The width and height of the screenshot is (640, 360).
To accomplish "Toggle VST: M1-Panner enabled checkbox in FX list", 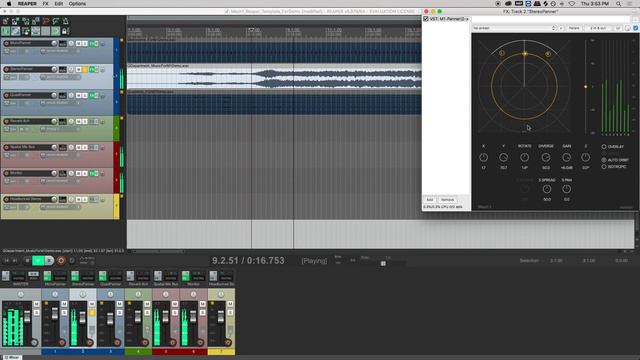I will click(x=426, y=19).
